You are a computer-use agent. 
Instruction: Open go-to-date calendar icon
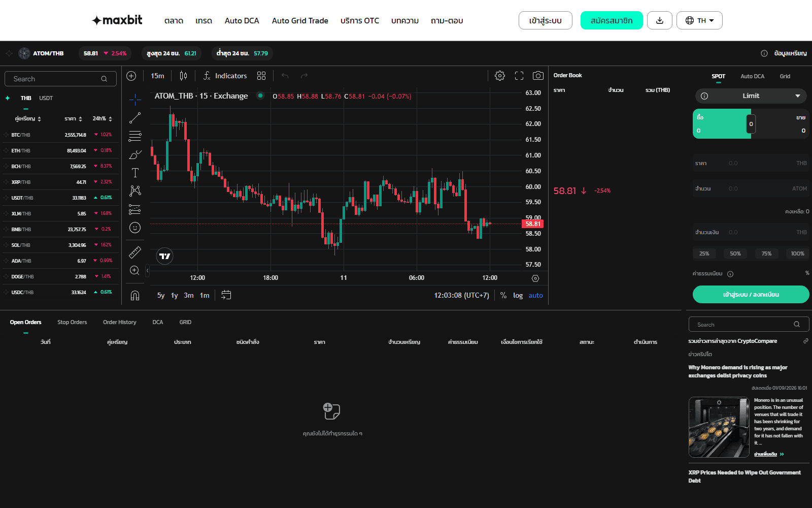pyautogui.click(x=226, y=295)
